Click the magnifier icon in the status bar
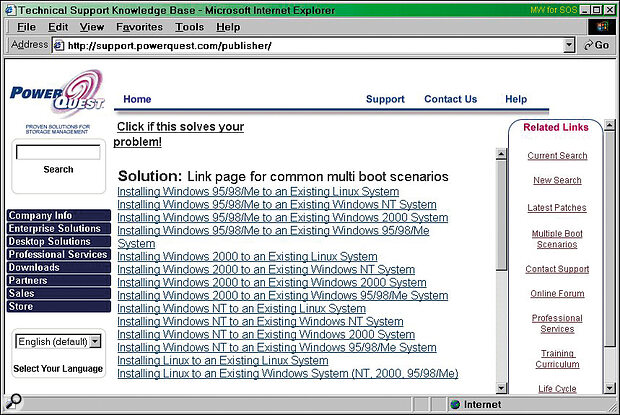The height and width of the screenshot is (415, 620). pyautogui.click(x=13, y=401)
